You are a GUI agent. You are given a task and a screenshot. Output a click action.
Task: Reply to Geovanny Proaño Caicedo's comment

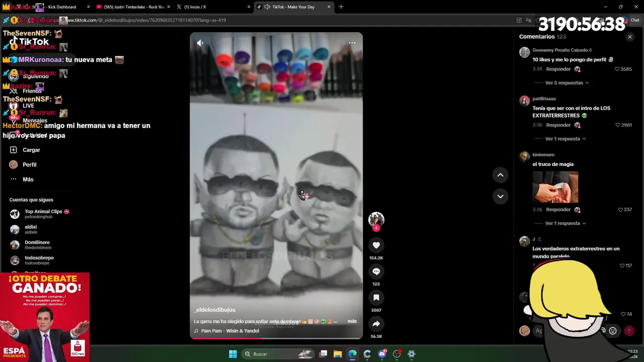[x=558, y=69]
